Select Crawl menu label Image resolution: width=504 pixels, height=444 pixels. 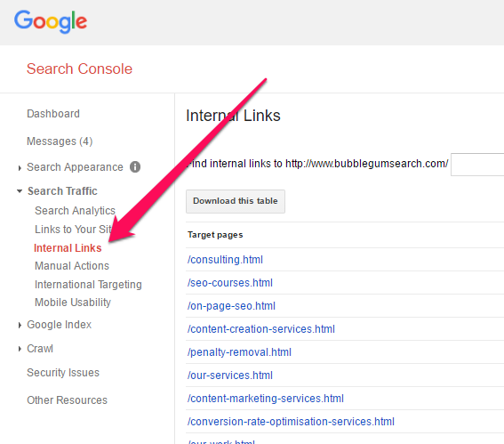click(40, 349)
